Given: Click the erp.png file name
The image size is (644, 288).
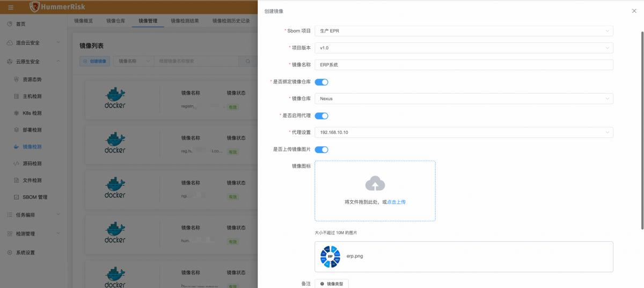Looking at the screenshot, I should coord(355,256).
